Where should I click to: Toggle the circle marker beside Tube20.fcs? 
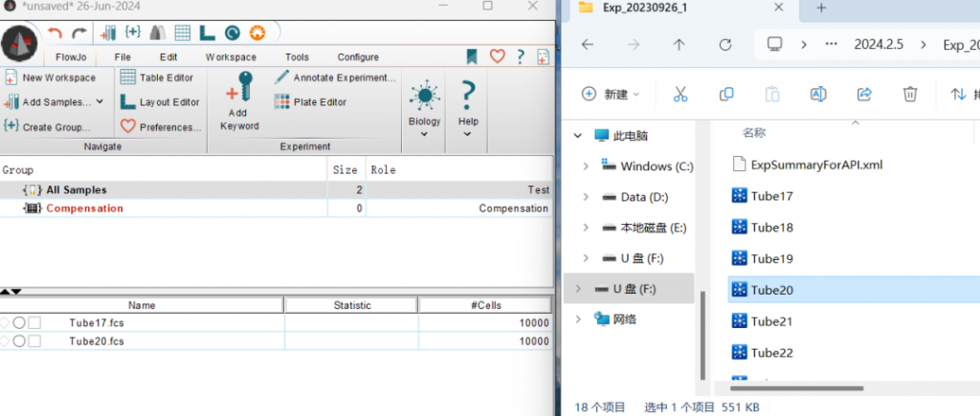(x=19, y=341)
